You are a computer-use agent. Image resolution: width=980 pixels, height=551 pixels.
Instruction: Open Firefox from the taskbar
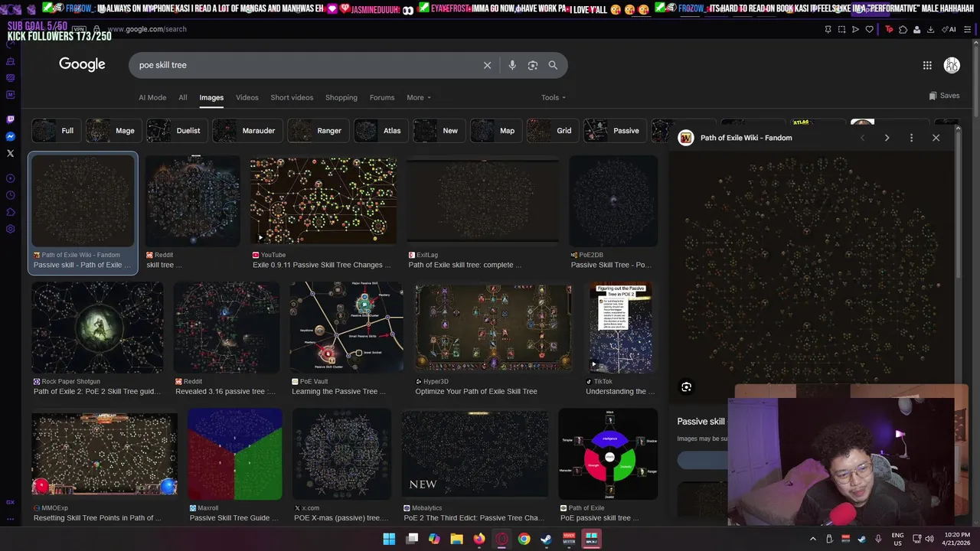(479, 539)
